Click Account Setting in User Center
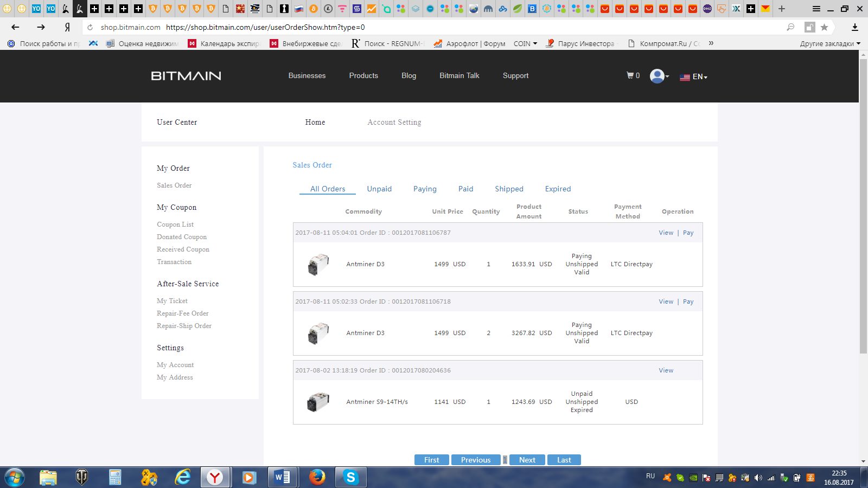The width and height of the screenshot is (868, 488). pyautogui.click(x=394, y=123)
